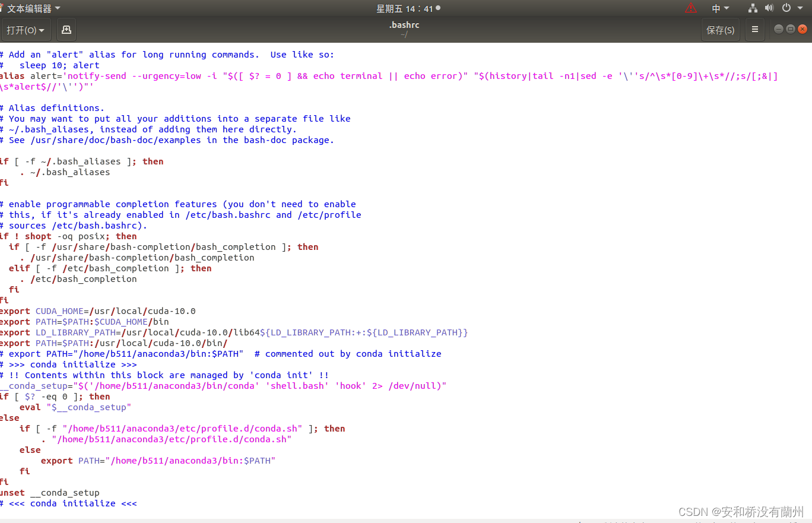Click the '# See /usr/share/doc/bash-doc/examples' comment line
Image resolution: width=812 pixels, height=523 pixels.
tap(167, 140)
